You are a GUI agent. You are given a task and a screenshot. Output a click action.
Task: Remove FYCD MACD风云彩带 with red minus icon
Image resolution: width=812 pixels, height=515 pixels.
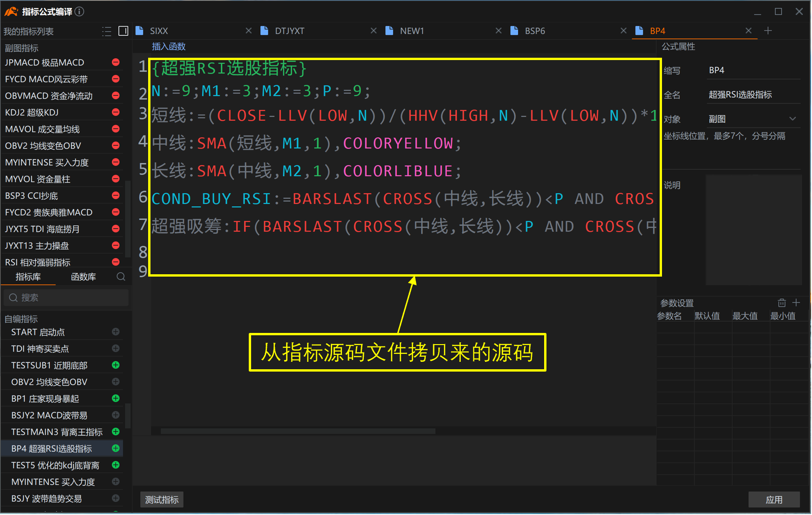tap(116, 79)
